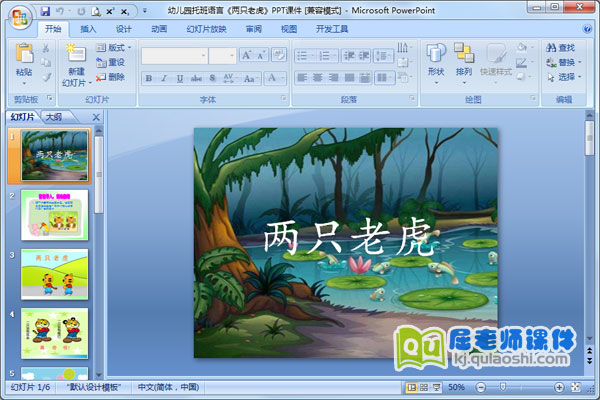600x400 pixels.
Task: Toggle strikethrough abc formatting
Action: tap(196, 78)
